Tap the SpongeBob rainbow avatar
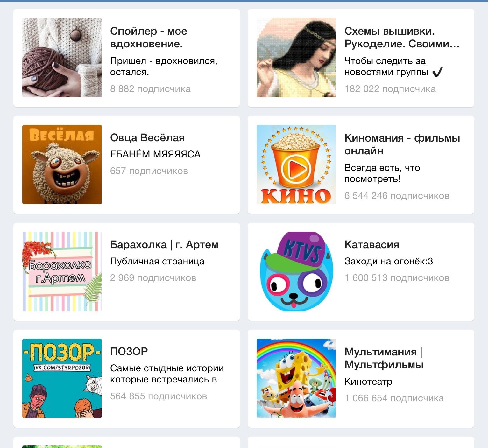488x448 pixels. (x=296, y=378)
